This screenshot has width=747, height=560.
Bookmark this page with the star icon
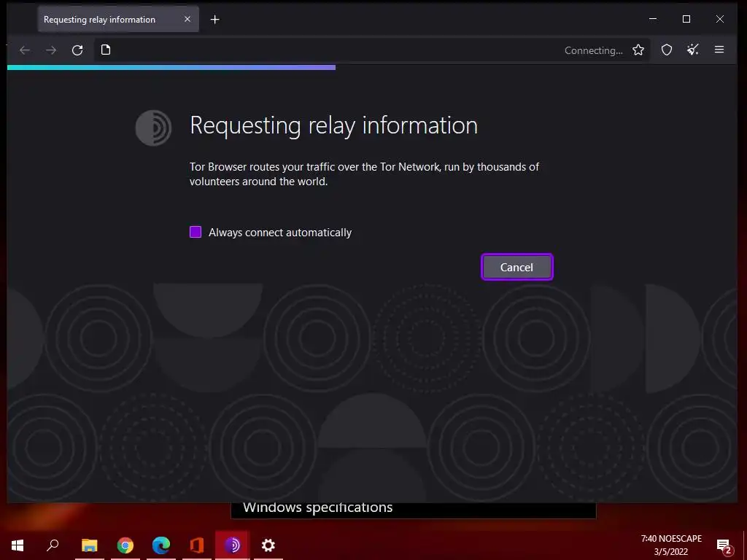click(x=638, y=50)
